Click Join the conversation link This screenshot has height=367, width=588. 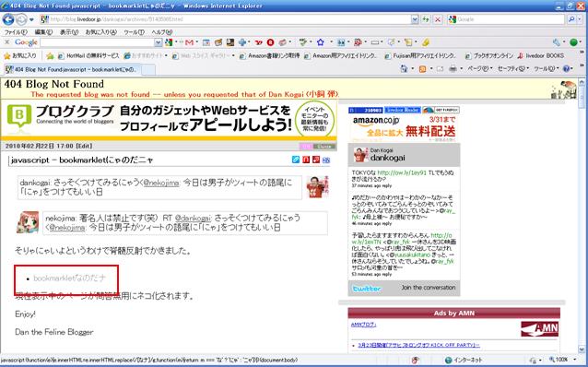[x=429, y=288]
